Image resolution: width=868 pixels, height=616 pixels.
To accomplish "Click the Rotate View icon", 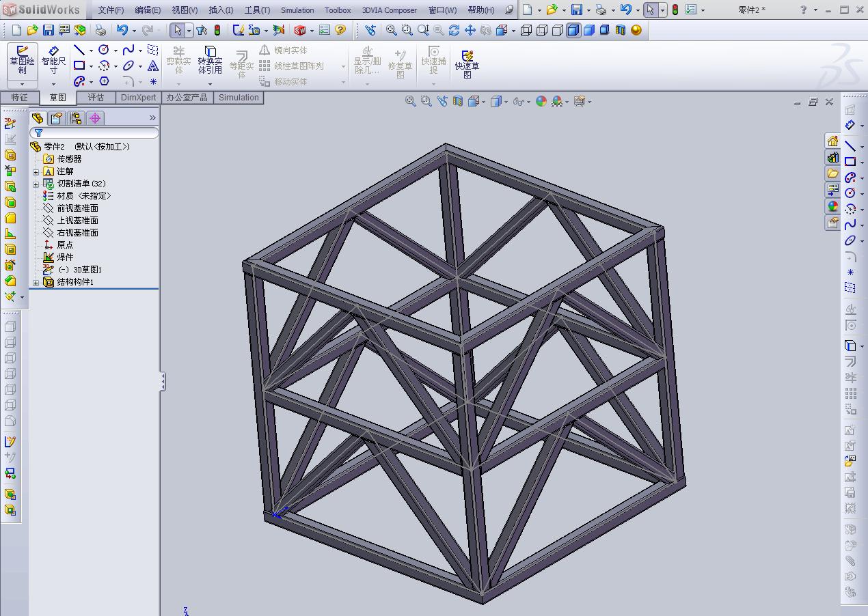I will tap(454, 30).
